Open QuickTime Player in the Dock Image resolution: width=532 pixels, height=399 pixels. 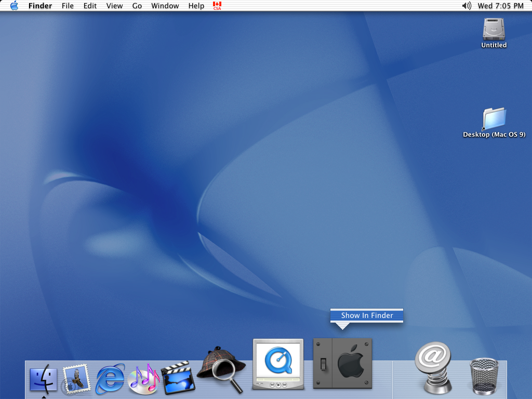[278, 364]
